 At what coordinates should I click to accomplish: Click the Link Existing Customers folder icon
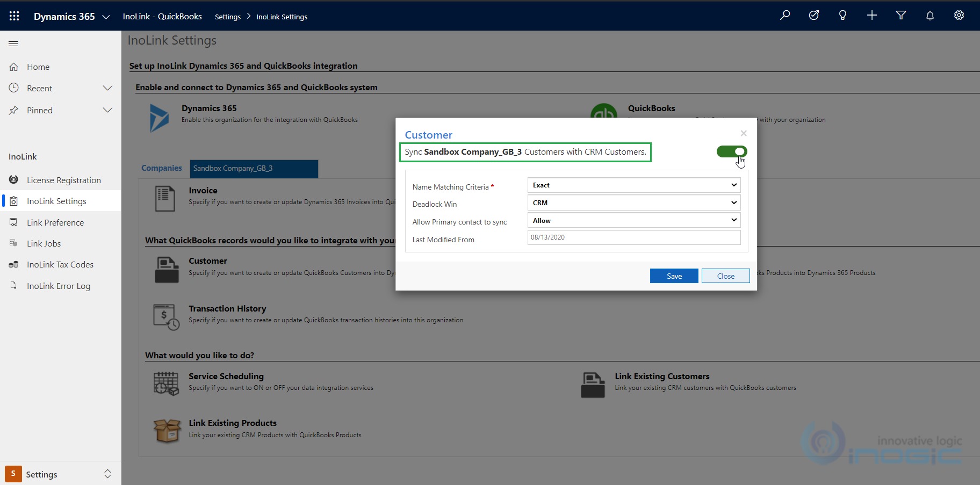[593, 385]
